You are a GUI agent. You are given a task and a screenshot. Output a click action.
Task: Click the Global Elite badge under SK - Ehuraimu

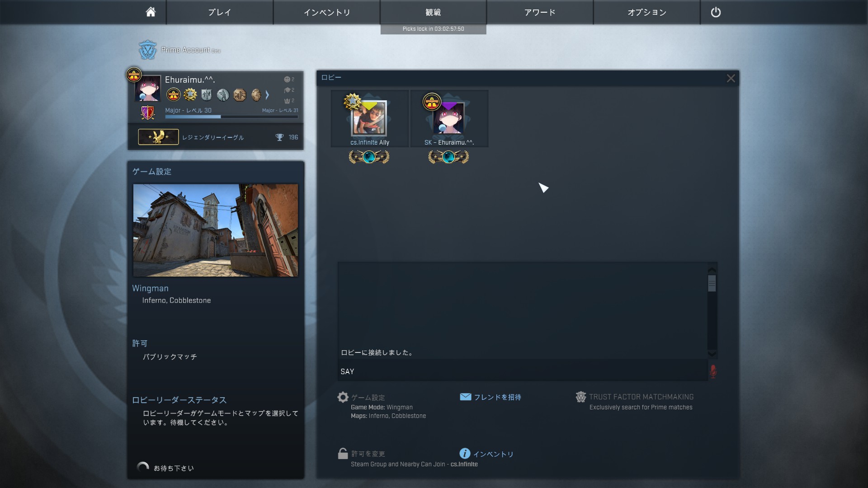pos(448,157)
